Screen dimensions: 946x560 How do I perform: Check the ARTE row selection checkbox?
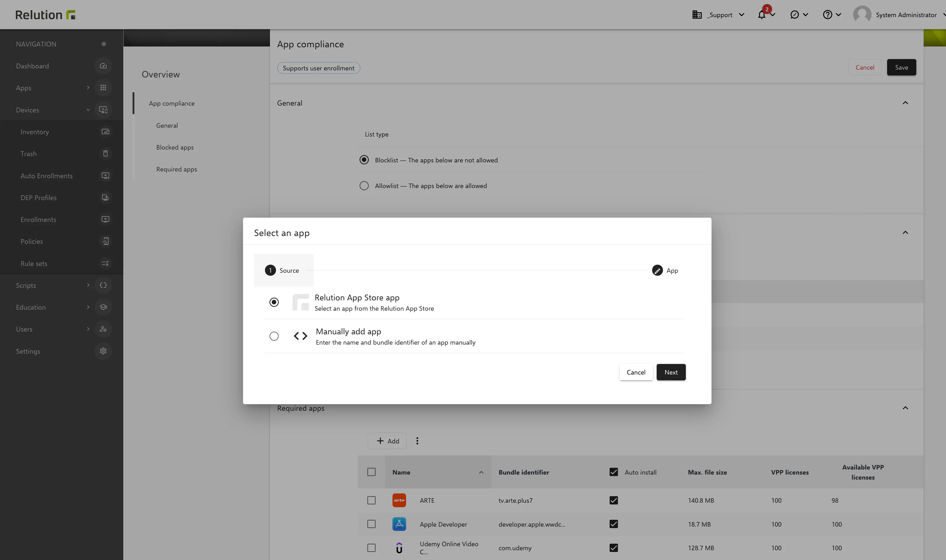pos(371,500)
